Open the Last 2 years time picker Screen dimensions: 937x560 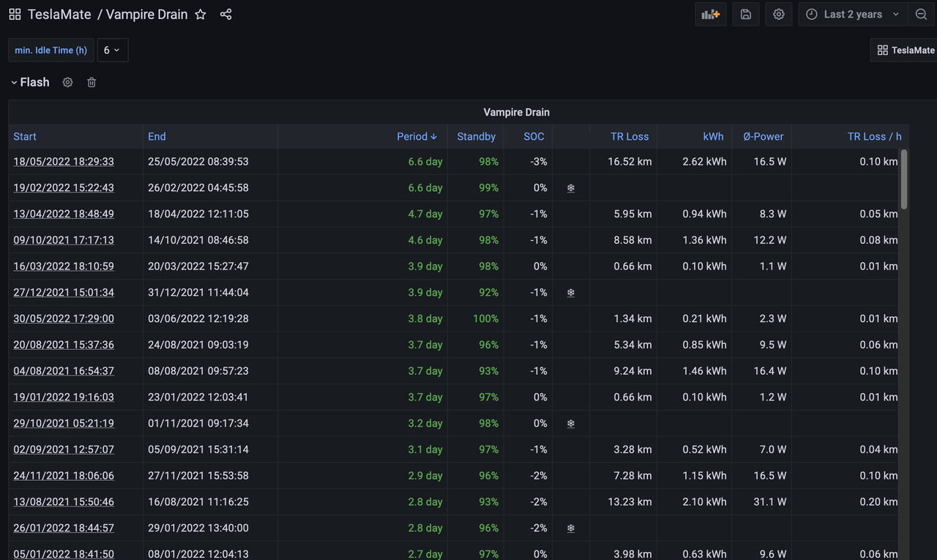coord(854,15)
